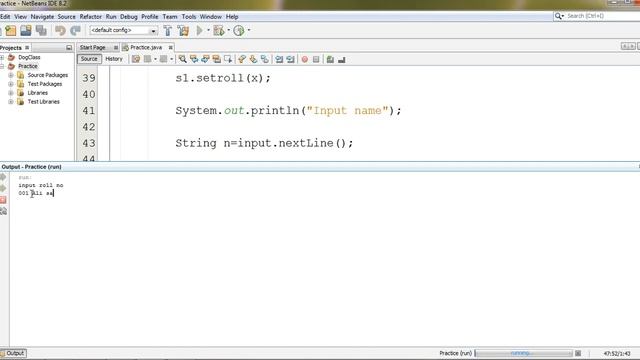Image resolution: width=640 pixels, height=360 pixels.
Task: Close the Practice.java tab
Action: click(x=171, y=48)
